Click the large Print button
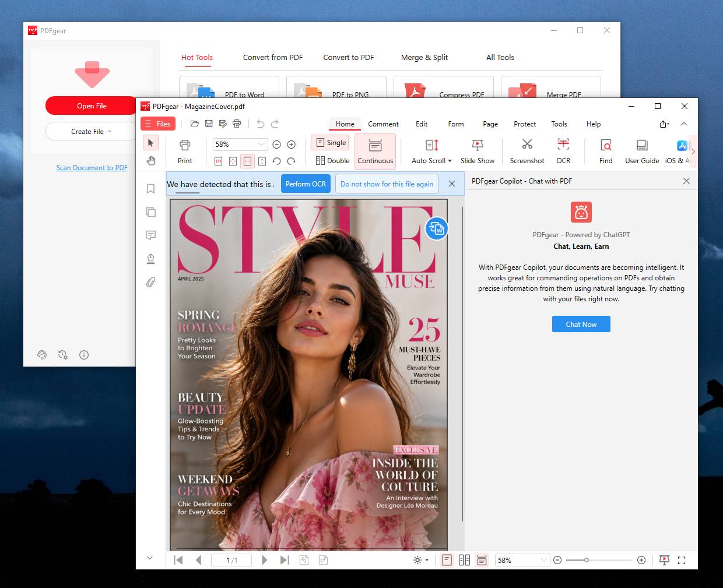This screenshot has width=723, height=588. click(x=185, y=152)
